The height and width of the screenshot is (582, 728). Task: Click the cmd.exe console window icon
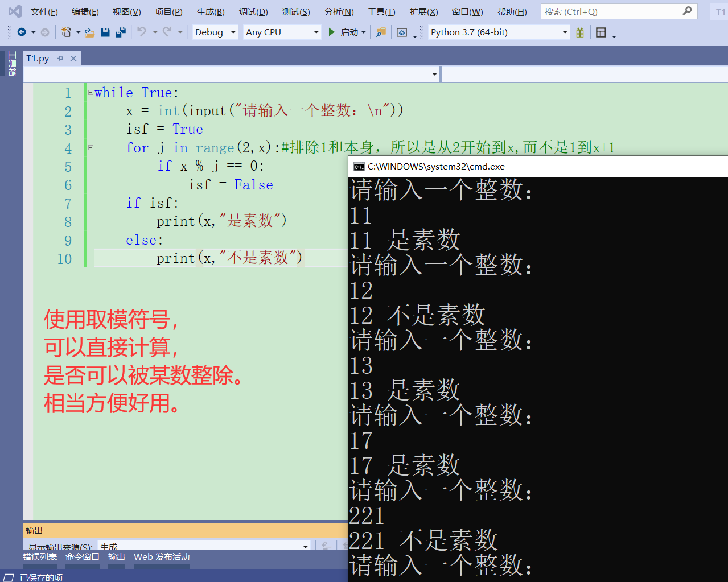[x=359, y=167]
